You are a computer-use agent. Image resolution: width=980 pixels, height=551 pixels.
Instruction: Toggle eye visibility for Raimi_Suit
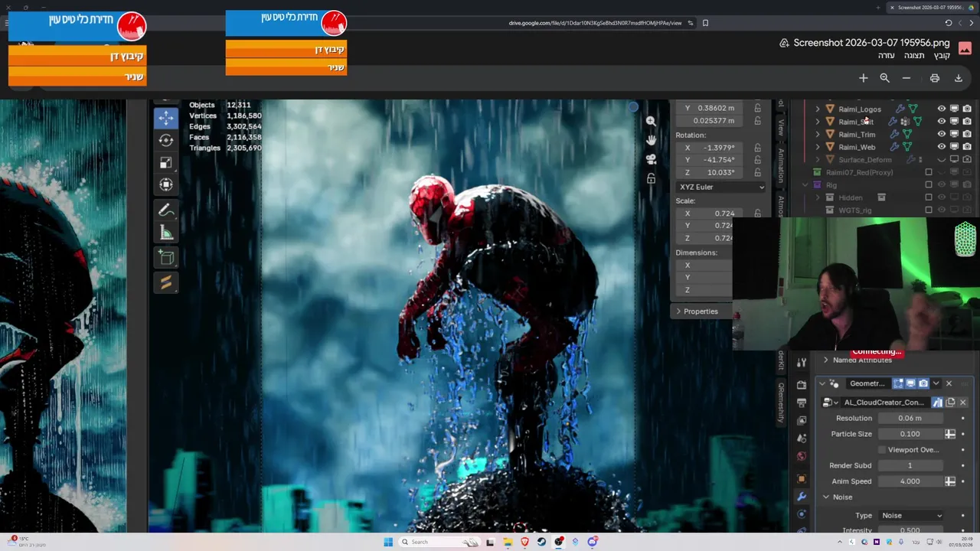pyautogui.click(x=942, y=121)
